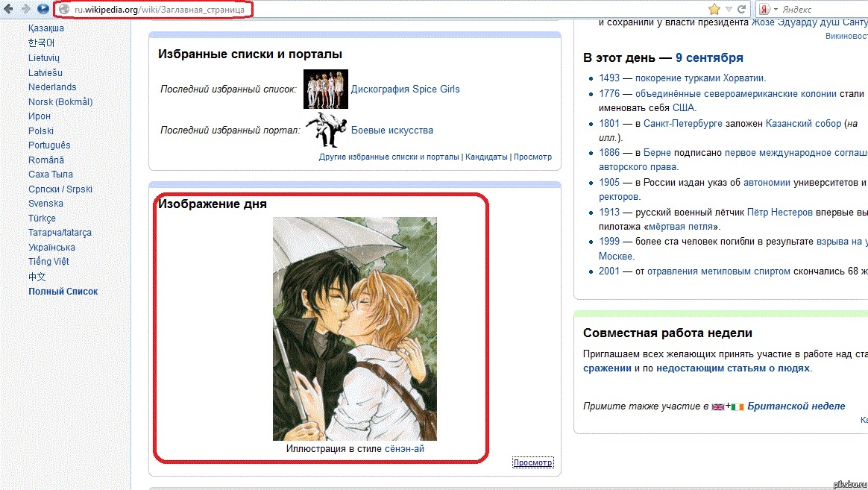Open the Spice Girls thumbnail image
The height and width of the screenshot is (490, 868).
[325, 89]
